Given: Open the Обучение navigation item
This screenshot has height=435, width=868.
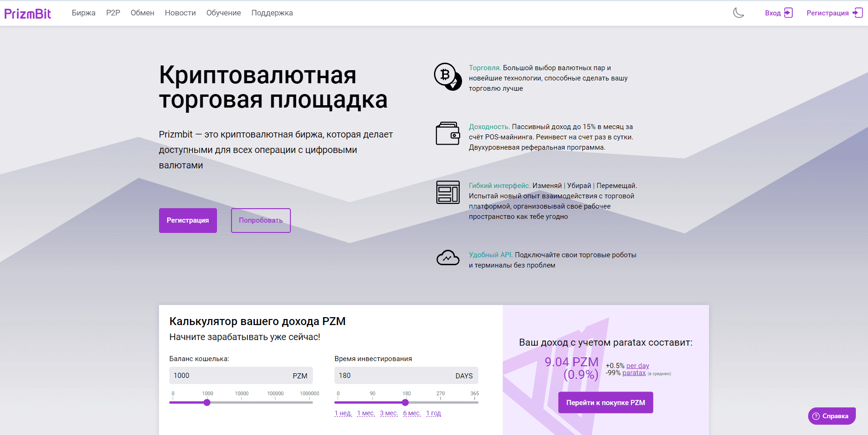Looking at the screenshot, I should pyautogui.click(x=224, y=13).
